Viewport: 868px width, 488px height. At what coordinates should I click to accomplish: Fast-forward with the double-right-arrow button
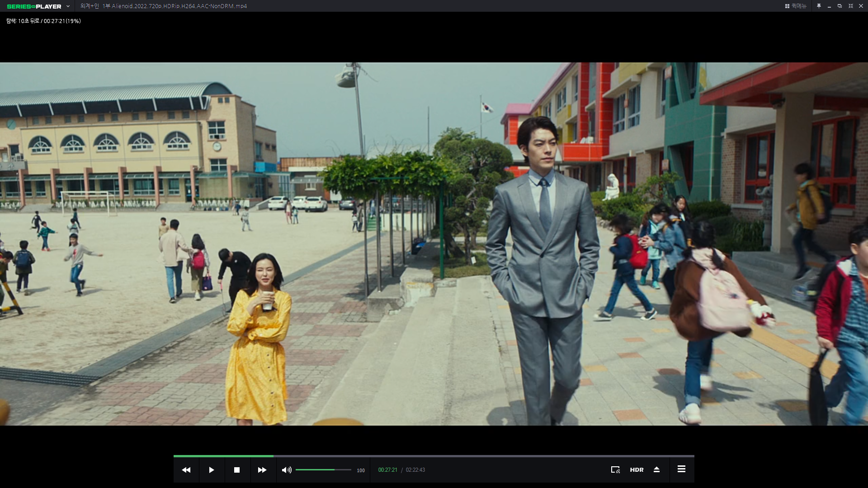(x=262, y=470)
